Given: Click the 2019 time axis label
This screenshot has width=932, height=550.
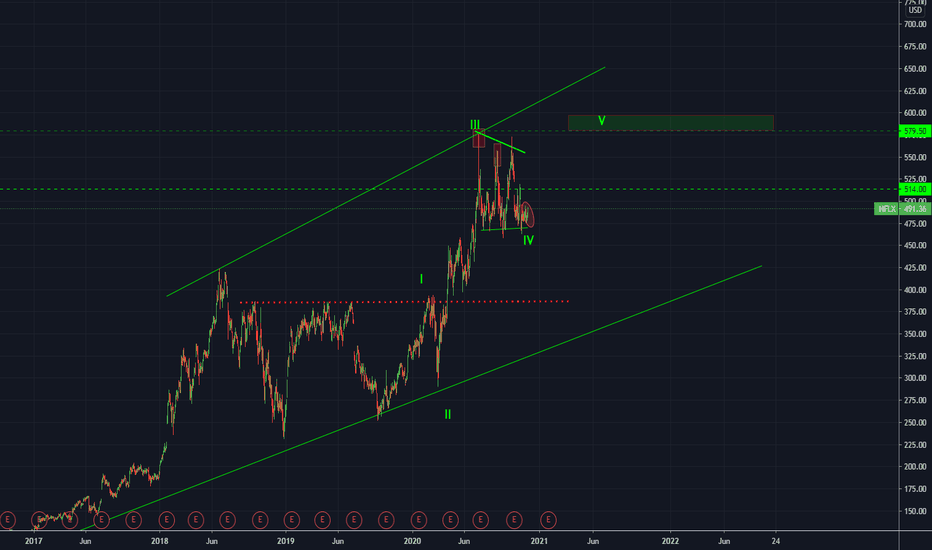Looking at the screenshot, I should coord(285,541).
